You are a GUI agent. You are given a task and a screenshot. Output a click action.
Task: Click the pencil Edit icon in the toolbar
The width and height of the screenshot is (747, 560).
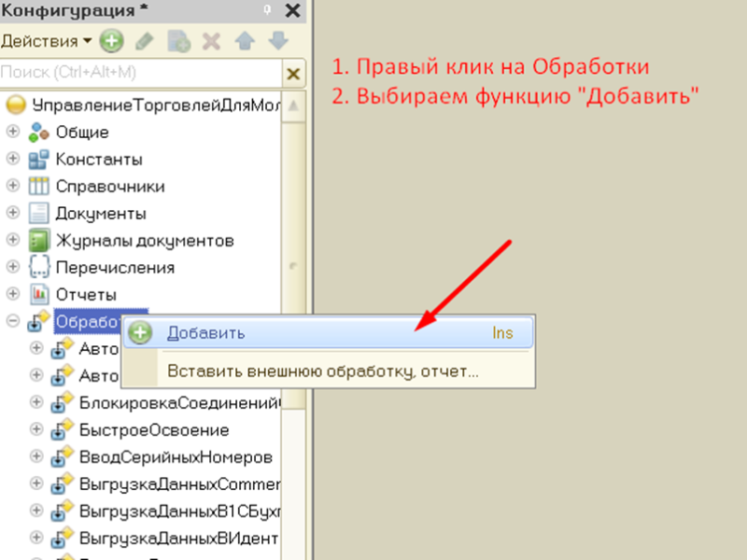point(145,41)
